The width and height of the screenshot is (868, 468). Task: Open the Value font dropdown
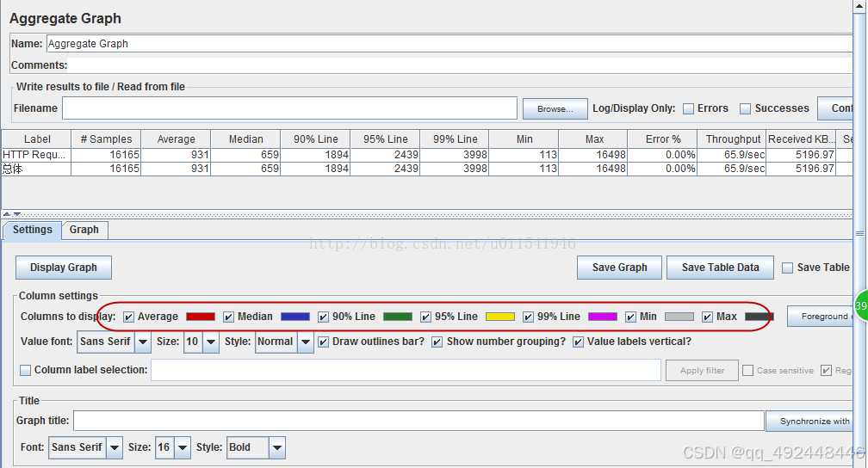[x=142, y=342]
